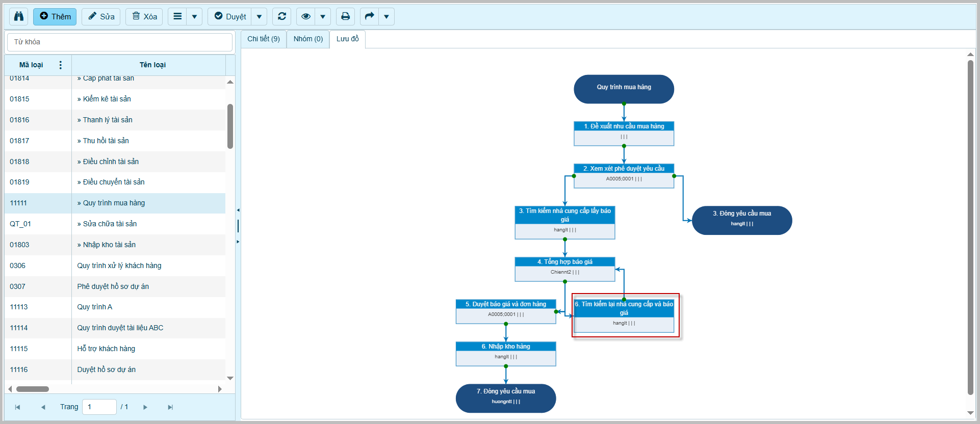The image size is (980, 424).
Task: Go to the last page arrow
Action: tap(170, 407)
